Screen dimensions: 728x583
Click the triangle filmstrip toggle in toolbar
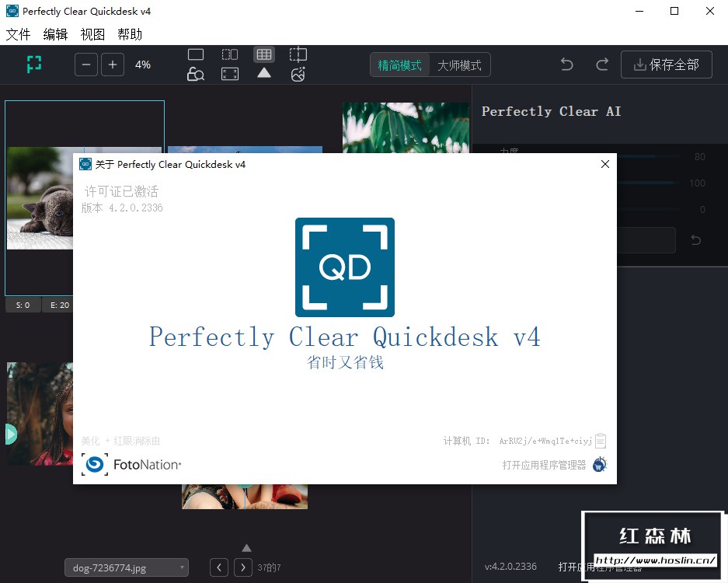tap(264, 73)
